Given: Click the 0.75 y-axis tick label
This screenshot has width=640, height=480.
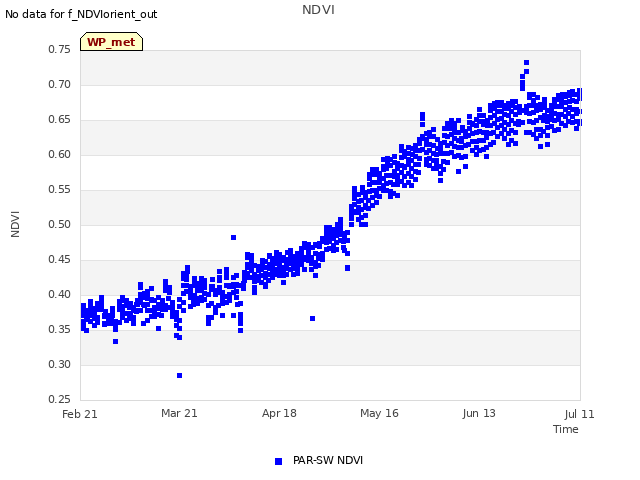Looking at the screenshot, I should point(59,49).
